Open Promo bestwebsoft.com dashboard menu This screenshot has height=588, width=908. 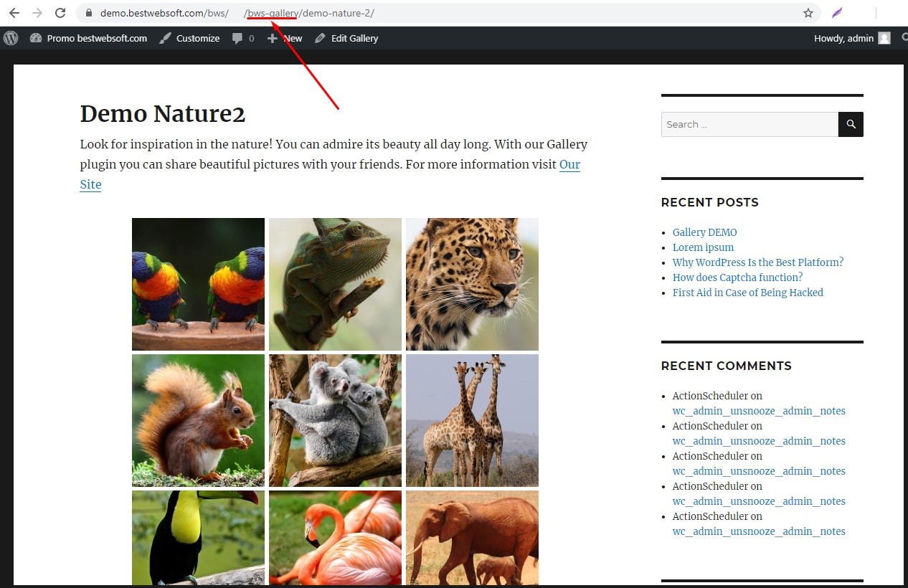pyautogui.click(x=88, y=38)
